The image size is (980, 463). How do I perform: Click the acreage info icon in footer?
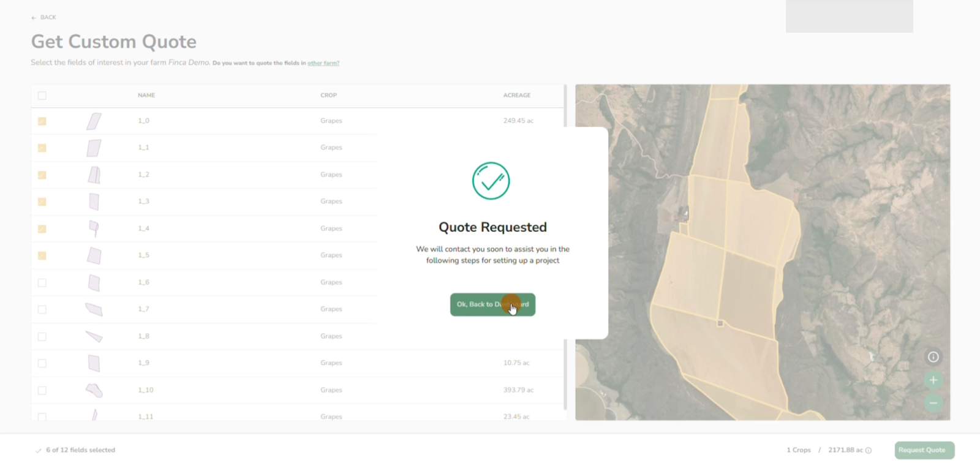[x=869, y=451]
